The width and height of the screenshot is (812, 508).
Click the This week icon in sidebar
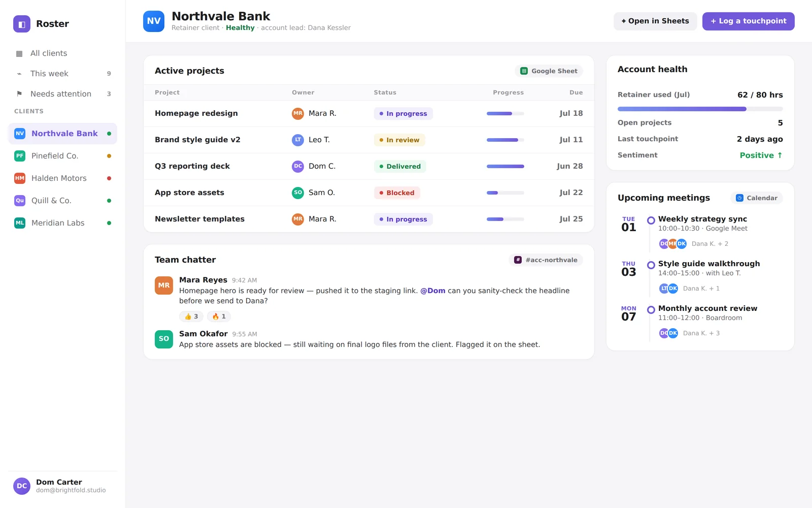coord(19,74)
